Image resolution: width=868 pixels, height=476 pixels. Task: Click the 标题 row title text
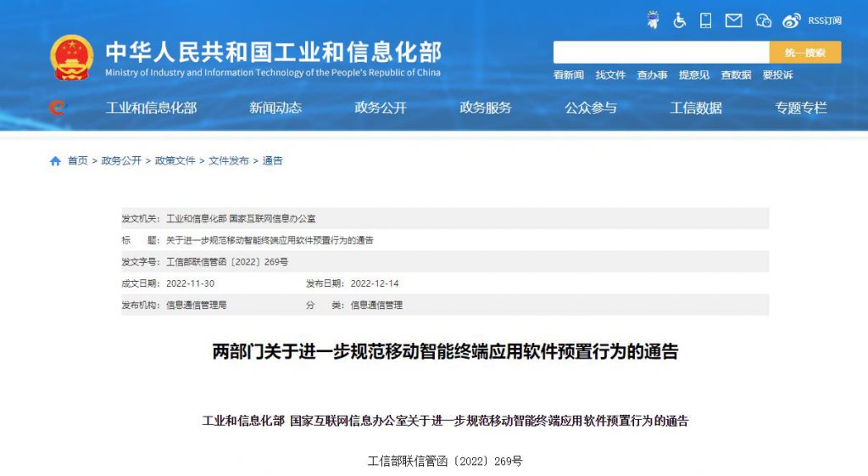click(x=270, y=240)
